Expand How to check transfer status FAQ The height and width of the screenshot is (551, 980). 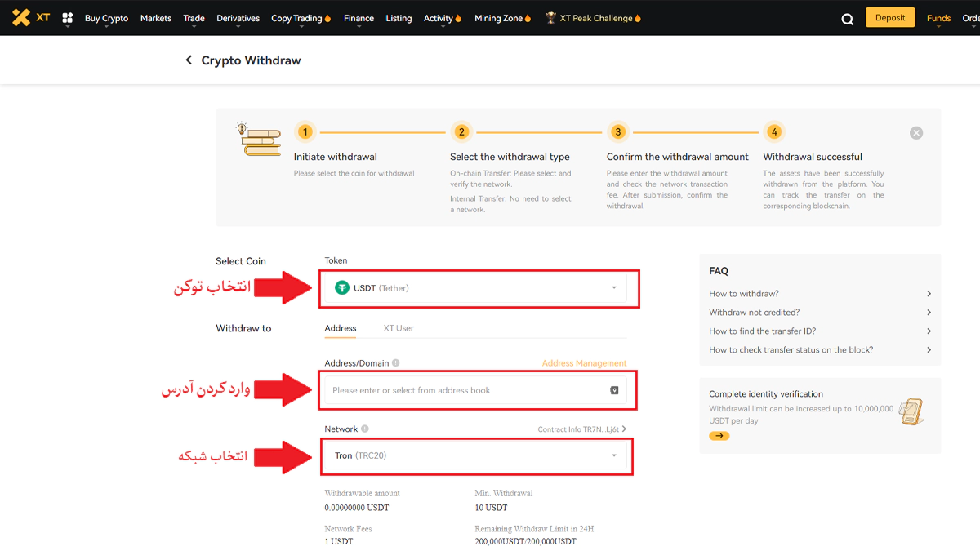[820, 350]
